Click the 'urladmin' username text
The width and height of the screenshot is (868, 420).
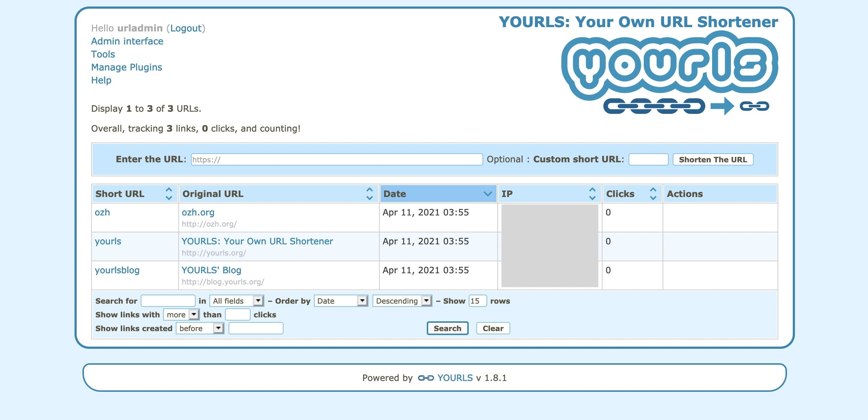tap(140, 28)
